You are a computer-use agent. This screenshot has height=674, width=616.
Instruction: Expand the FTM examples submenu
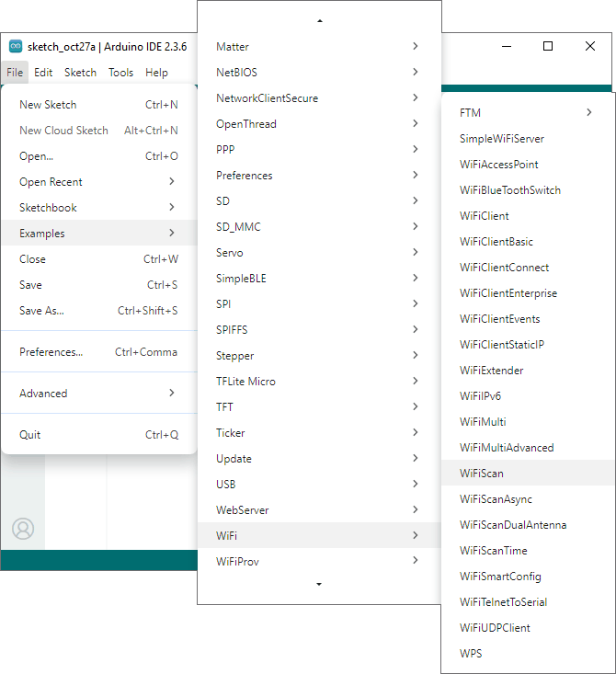click(527, 113)
